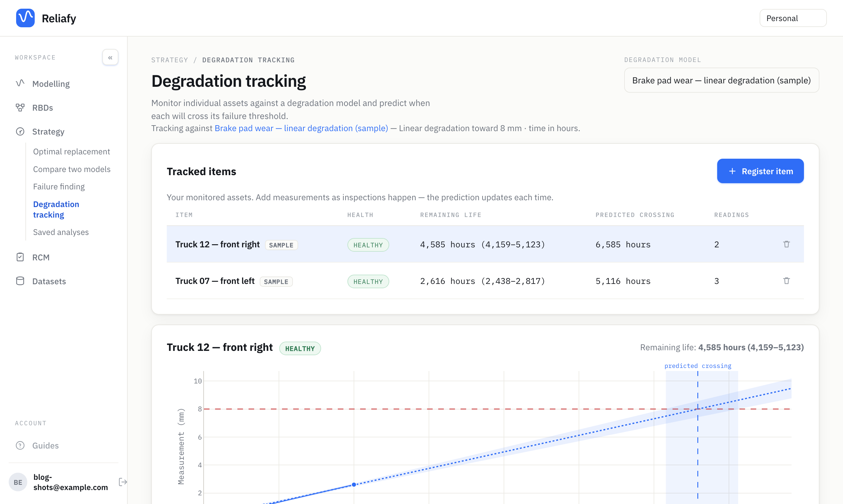Click the blue data point on the chart
This screenshot has height=504, width=843.
pos(354,484)
